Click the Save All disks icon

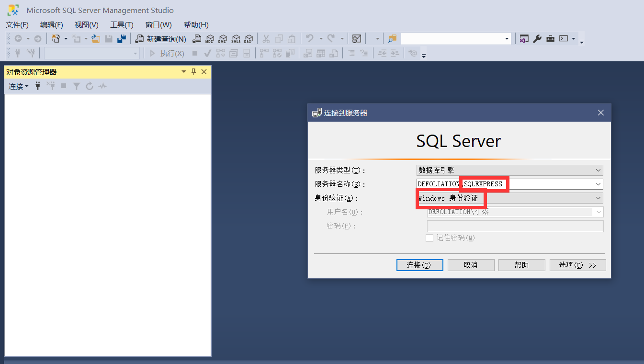[122, 39]
